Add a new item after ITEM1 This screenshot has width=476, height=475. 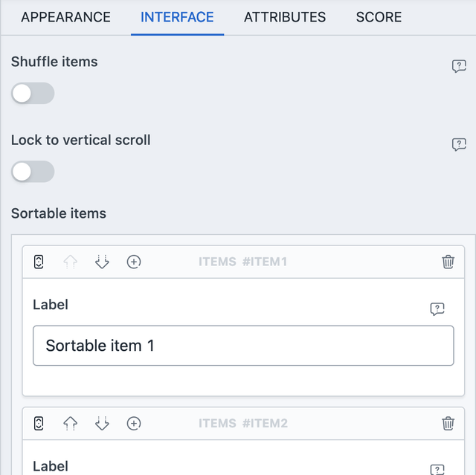point(134,262)
